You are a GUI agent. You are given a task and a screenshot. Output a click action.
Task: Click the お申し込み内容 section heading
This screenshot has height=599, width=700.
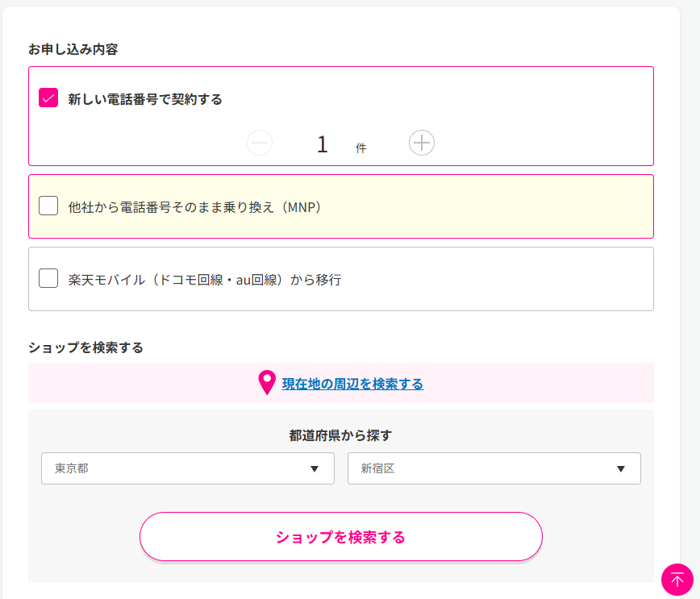point(73,49)
